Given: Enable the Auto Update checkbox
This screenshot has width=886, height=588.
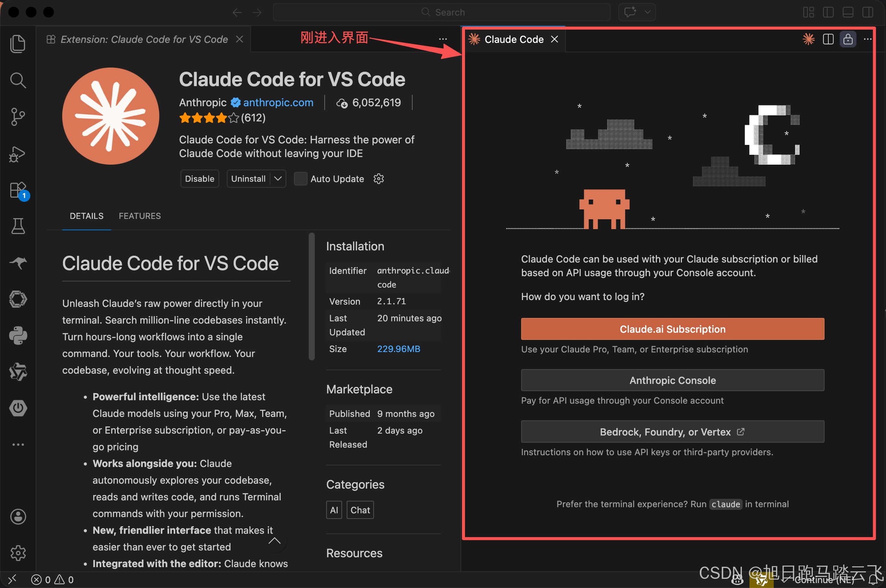Looking at the screenshot, I should [x=300, y=179].
